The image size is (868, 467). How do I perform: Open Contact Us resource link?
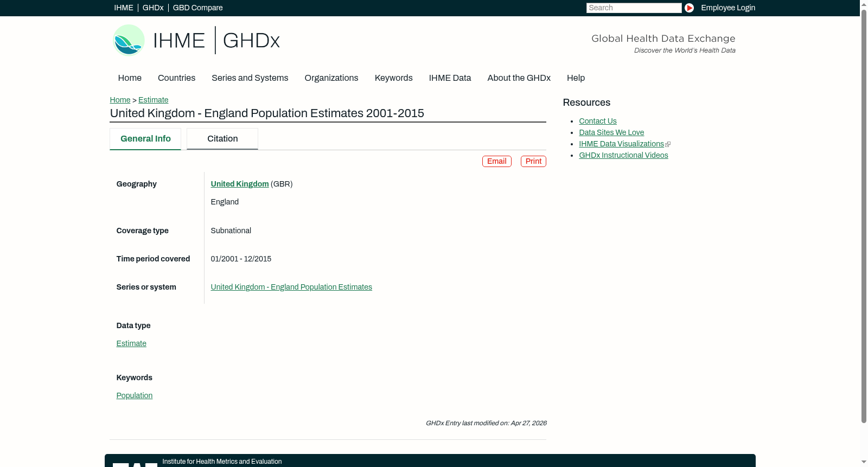click(598, 121)
